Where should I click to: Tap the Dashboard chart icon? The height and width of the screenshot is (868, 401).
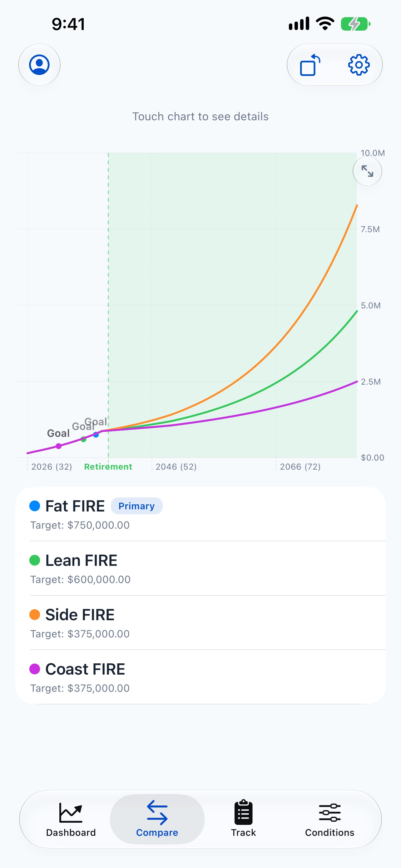[x=71, y=812]
